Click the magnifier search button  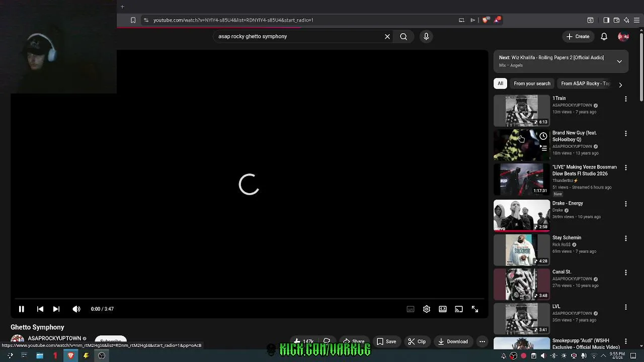tap(404, 36)
